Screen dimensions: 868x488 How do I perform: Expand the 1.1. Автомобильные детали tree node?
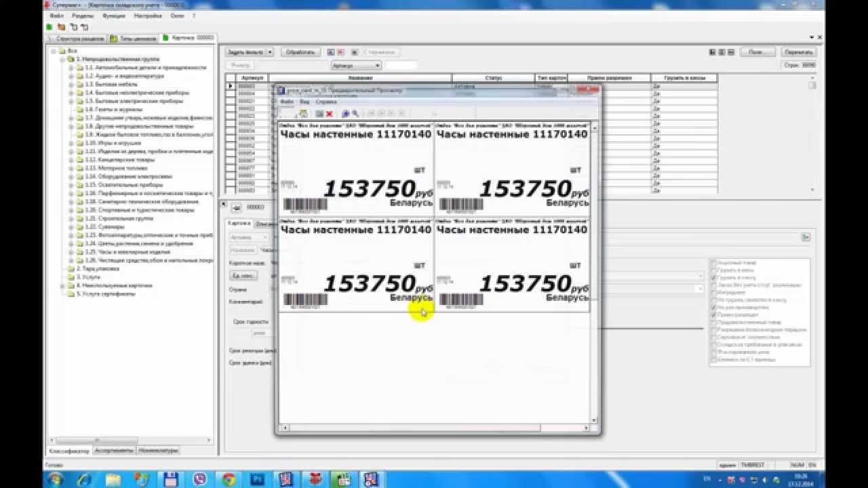coord(71,68)
